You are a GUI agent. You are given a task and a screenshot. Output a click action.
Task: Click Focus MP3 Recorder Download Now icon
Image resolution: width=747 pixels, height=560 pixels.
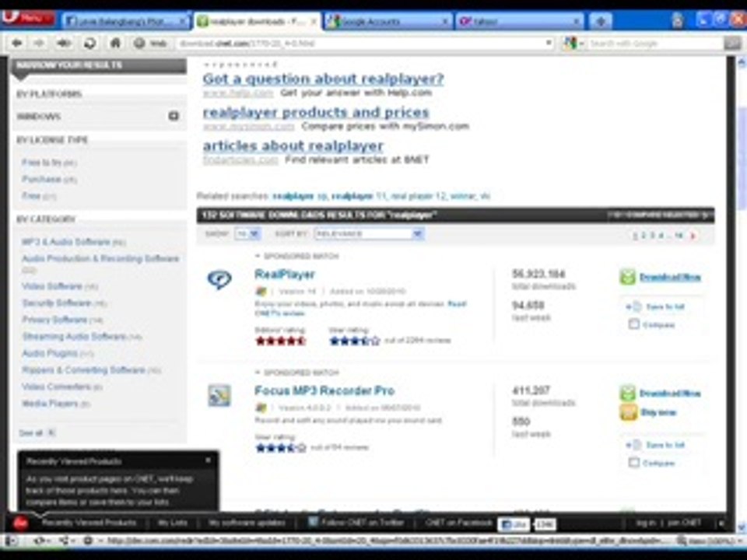[627, 393]
